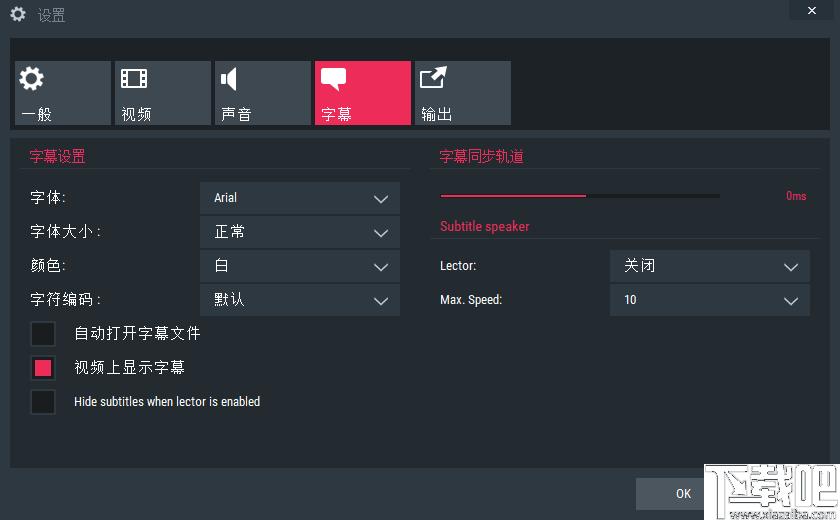Viewport: 840px width, 520px height.
Task: Click the gear icon in 一般 tab
Action: coord(31,79)
